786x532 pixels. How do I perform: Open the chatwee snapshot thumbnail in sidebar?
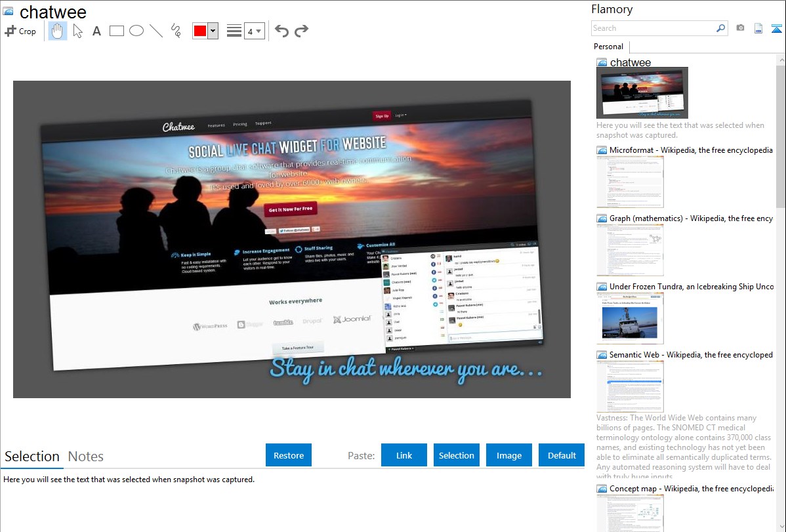pyautogui.click(x=642, y=92)
